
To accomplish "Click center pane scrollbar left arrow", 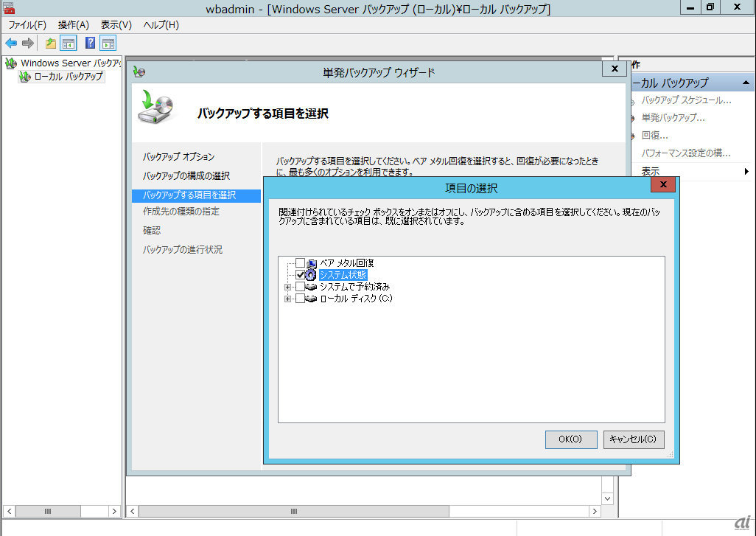I will point(133,512).
